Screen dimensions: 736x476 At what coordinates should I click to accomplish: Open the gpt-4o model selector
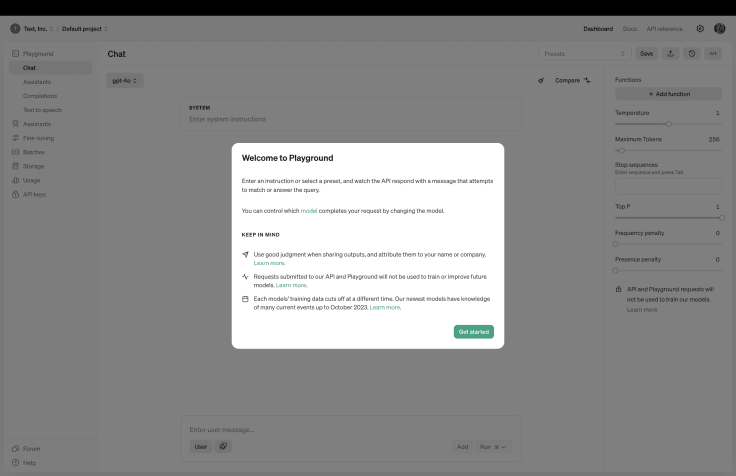(124, 81)
